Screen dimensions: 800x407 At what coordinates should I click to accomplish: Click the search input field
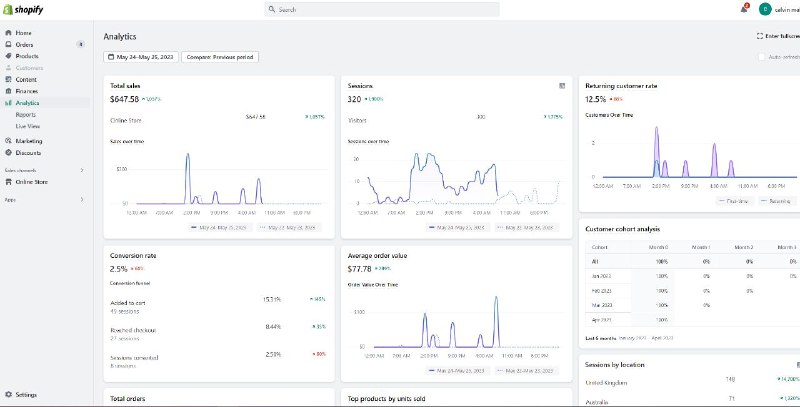[382, 9]
